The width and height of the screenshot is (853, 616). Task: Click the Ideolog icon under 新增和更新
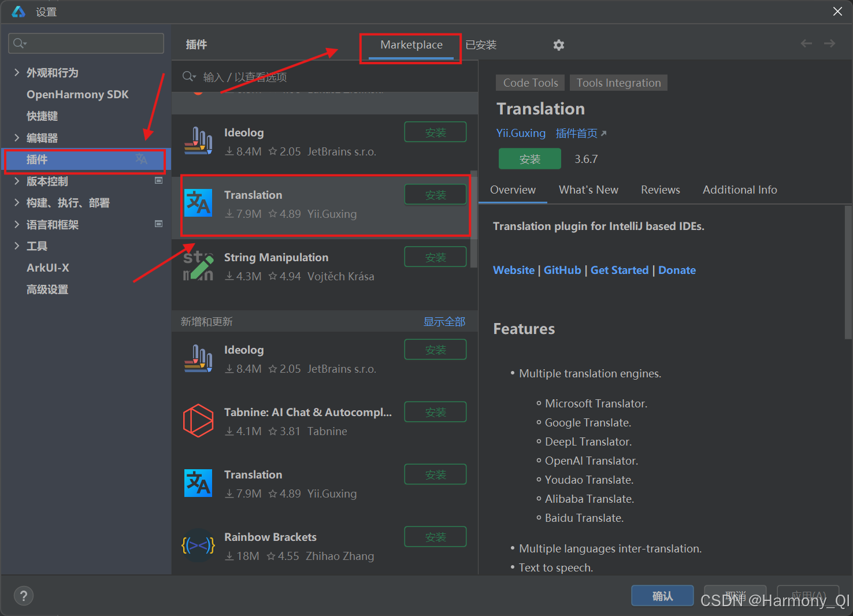coord(198,358)
